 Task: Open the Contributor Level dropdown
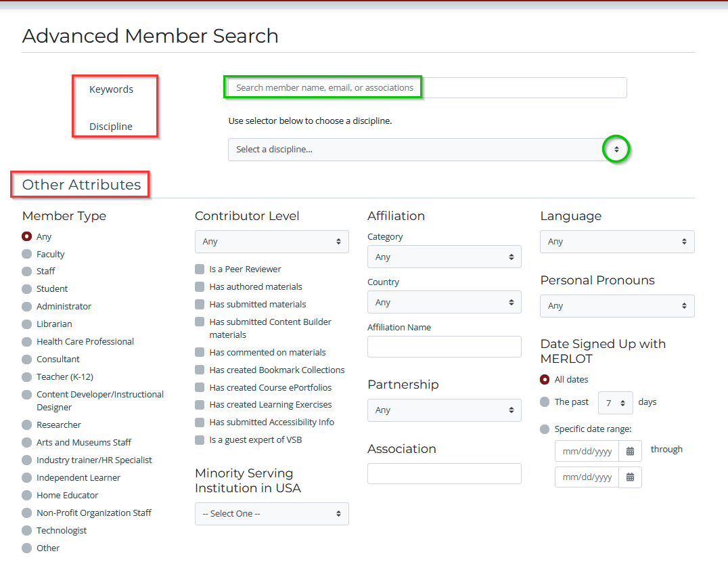coord(271,242)
